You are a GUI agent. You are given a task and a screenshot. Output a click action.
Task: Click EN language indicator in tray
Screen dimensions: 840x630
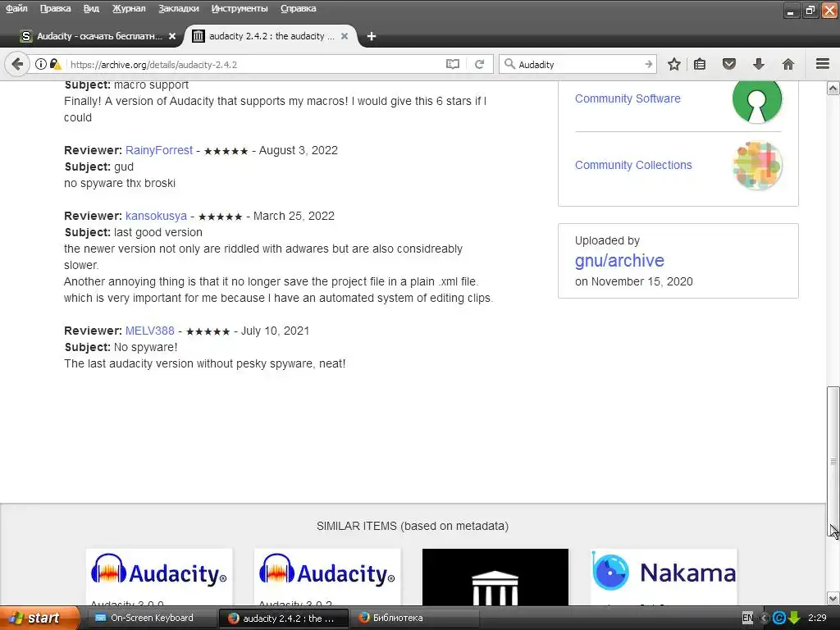pyautogui.click(x=748, y=618)
